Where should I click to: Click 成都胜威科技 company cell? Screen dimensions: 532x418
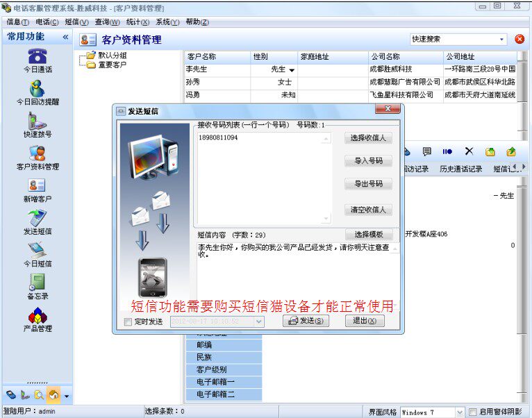(406, 69)
